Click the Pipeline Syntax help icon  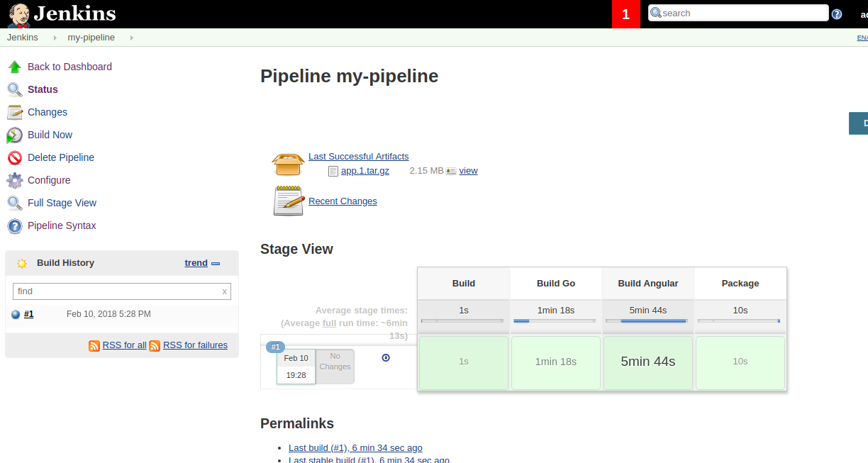coord(15,225)
